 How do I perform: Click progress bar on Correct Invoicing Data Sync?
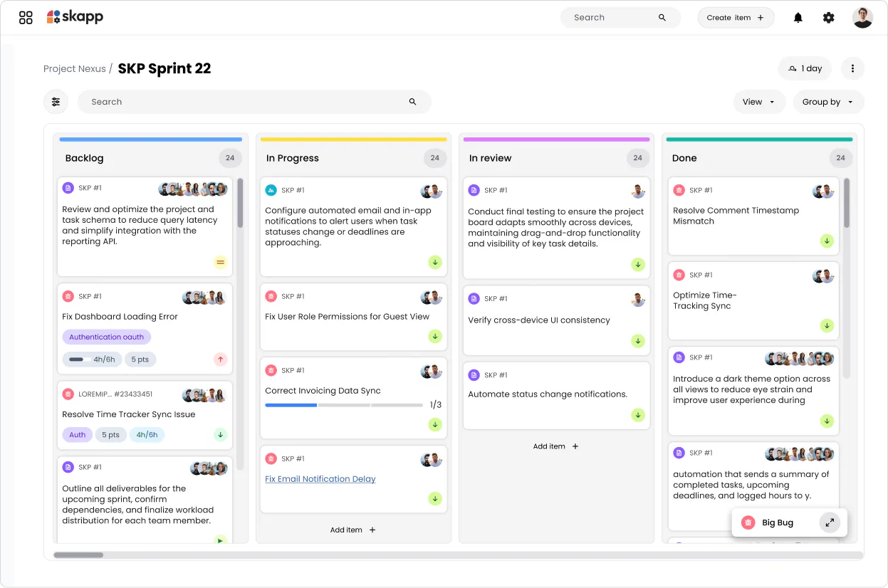point(344,405)
